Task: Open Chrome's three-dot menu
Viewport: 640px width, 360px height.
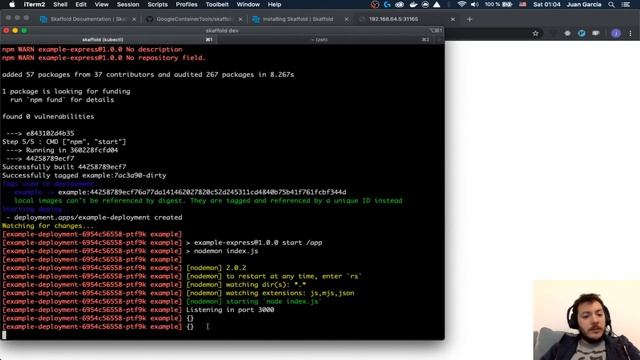Action: [x=630, y=33]
